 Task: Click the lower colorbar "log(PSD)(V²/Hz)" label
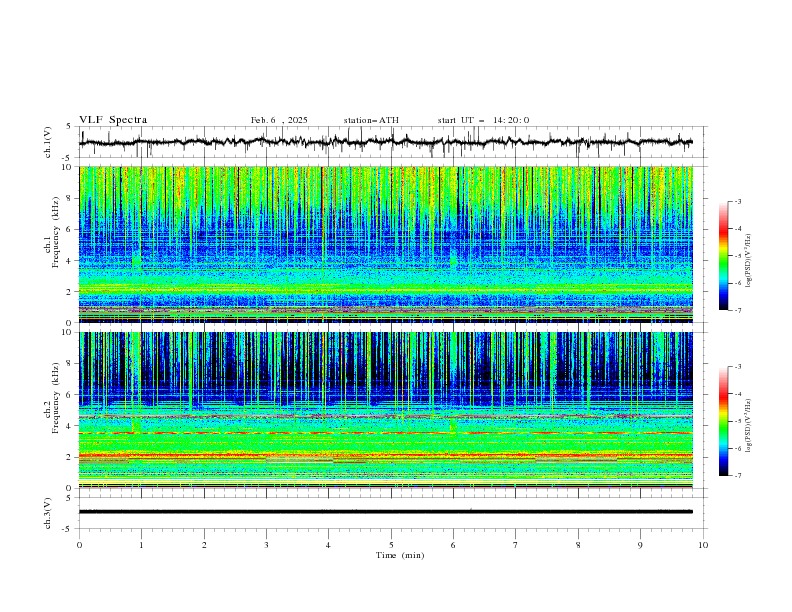[x=748, y=426]
